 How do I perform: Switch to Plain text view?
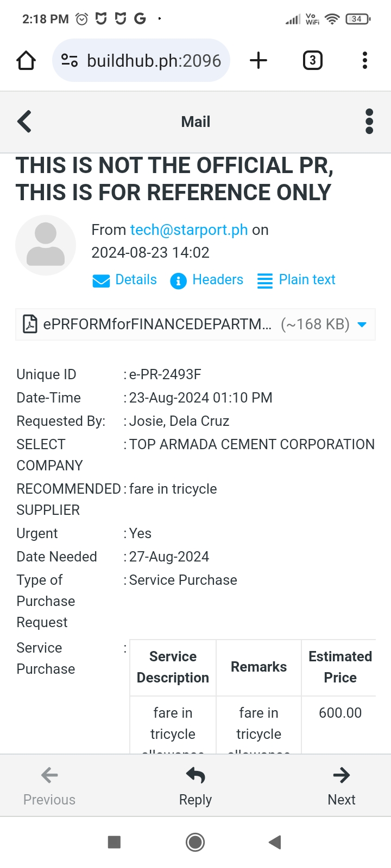(297, 280)
